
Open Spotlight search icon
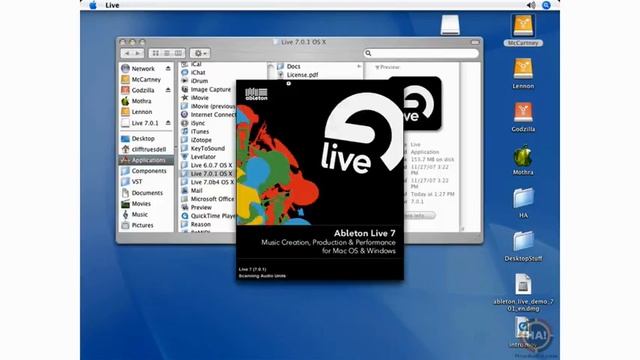(x=546, y=5)
